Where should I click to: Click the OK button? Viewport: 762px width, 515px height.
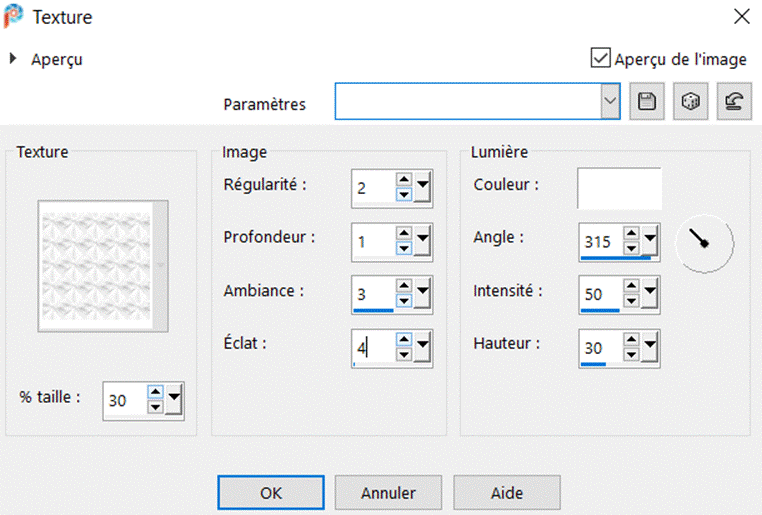(x=271, y=492)
